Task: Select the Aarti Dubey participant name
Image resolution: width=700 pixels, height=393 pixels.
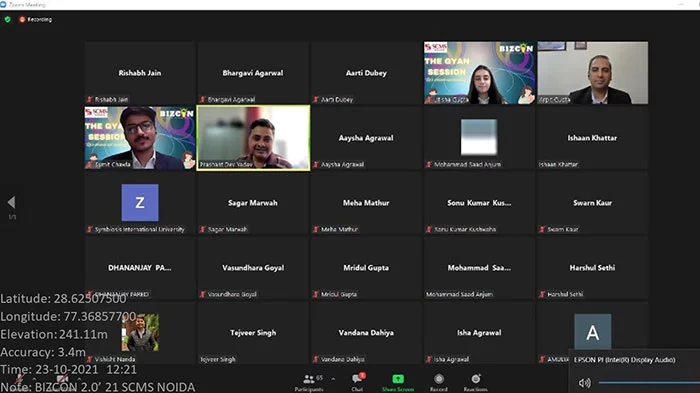Action: (366, 73)
